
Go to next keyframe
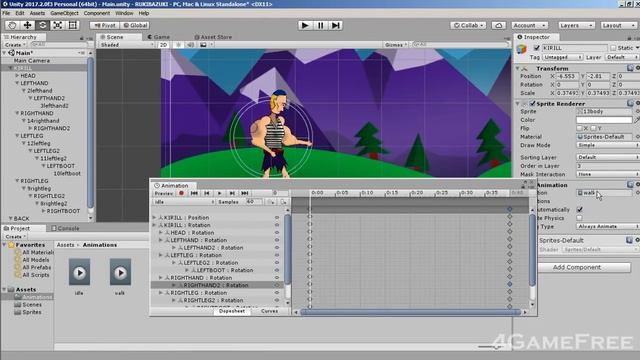(232, 193)
